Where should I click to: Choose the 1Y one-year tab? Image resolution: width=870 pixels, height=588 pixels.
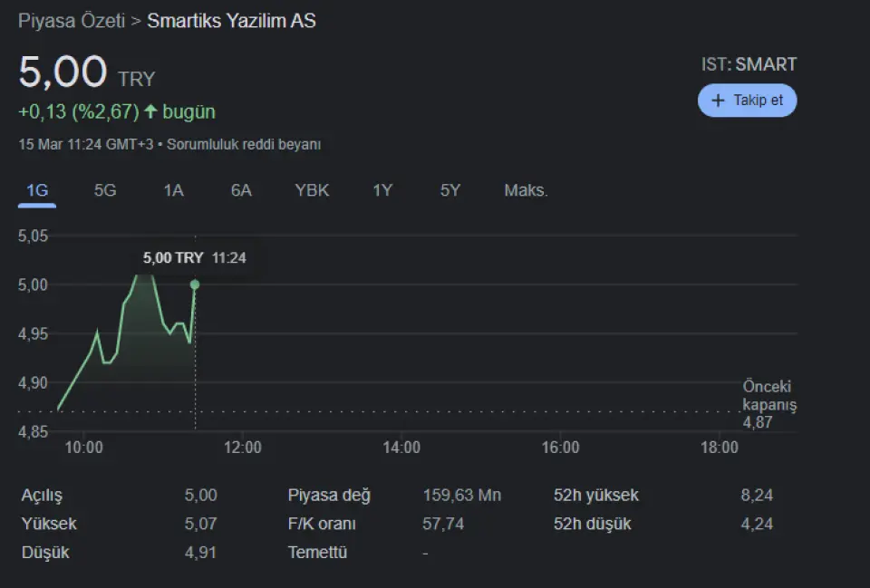pyautogui.click(x=382, y=190)
